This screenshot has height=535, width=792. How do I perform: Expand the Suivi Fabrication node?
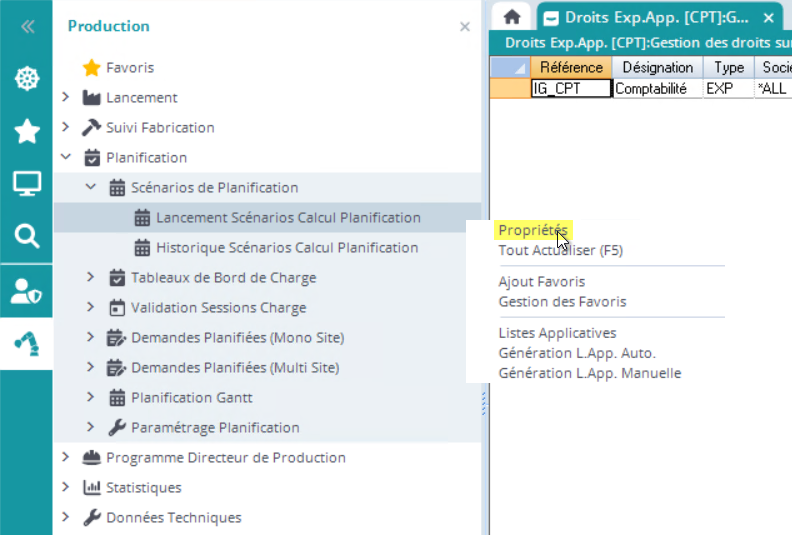[66, 127]
